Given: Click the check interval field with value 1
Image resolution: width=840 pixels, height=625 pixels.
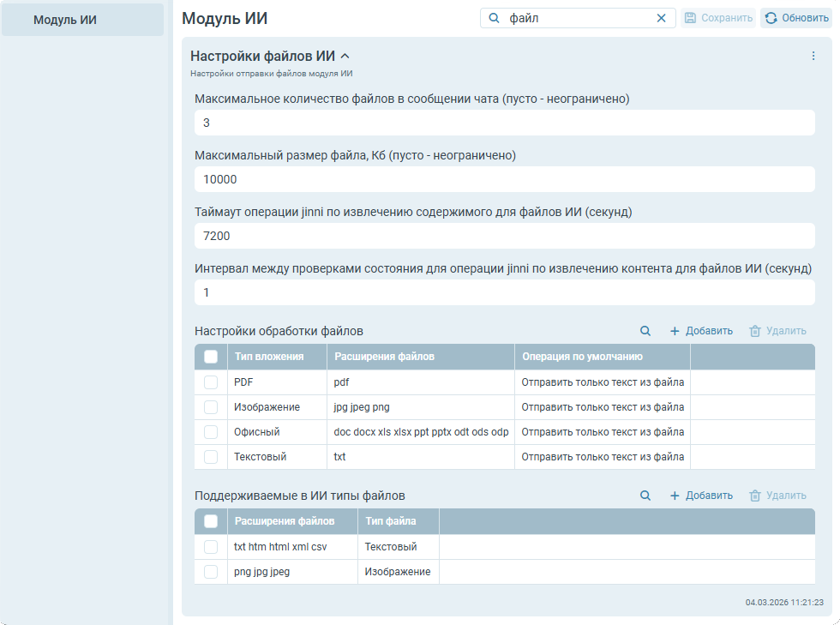Looking at the screenshot, I should tap(505, 292).
